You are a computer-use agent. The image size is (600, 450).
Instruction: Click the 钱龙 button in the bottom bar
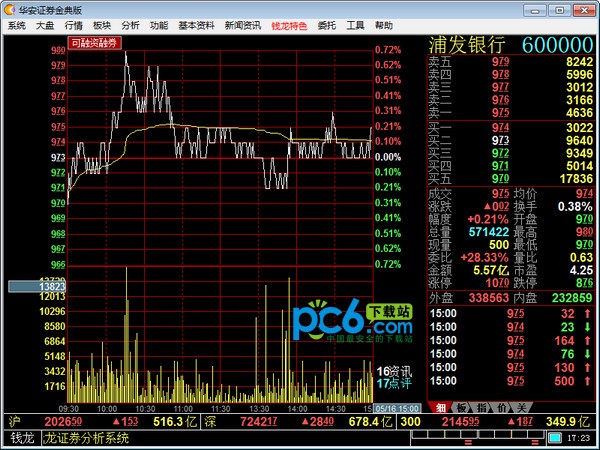pyautogui.click(x=22, y=438)
